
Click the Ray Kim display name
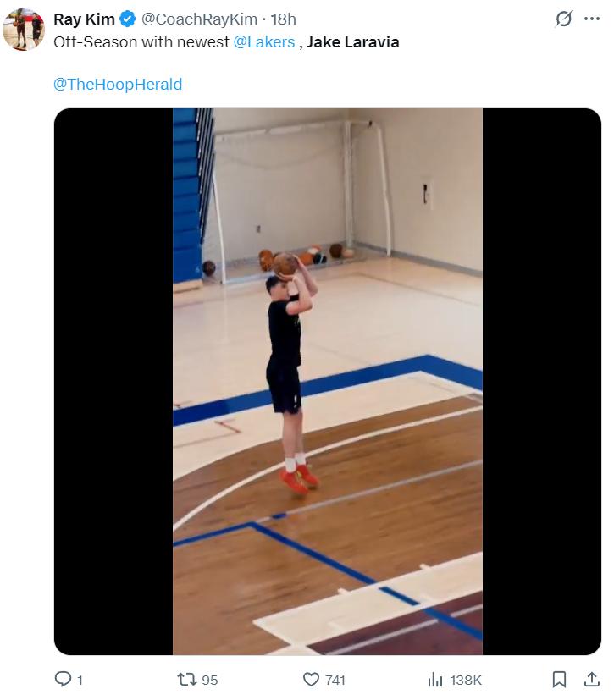[x=84, y=19]
